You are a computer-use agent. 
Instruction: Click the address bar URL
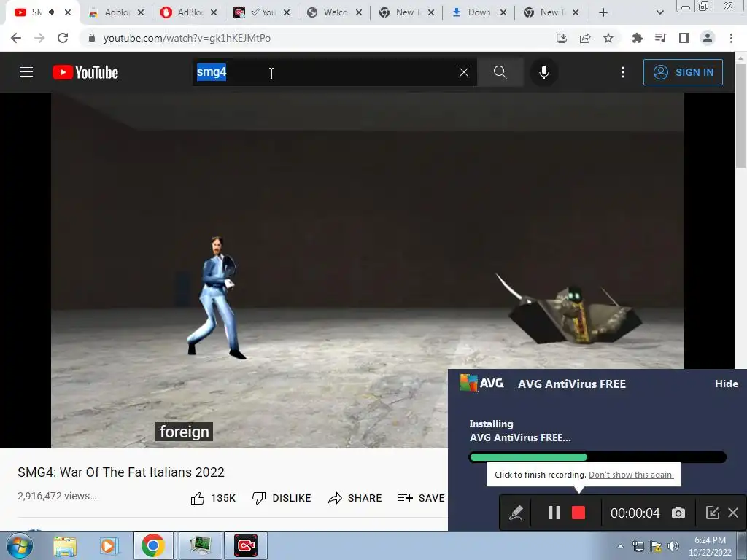tap(187, 38)
